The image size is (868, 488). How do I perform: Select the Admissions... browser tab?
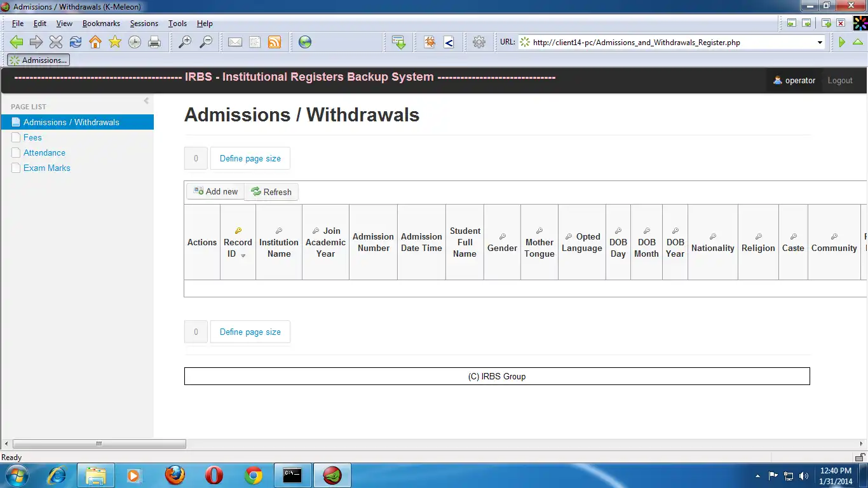38,60
